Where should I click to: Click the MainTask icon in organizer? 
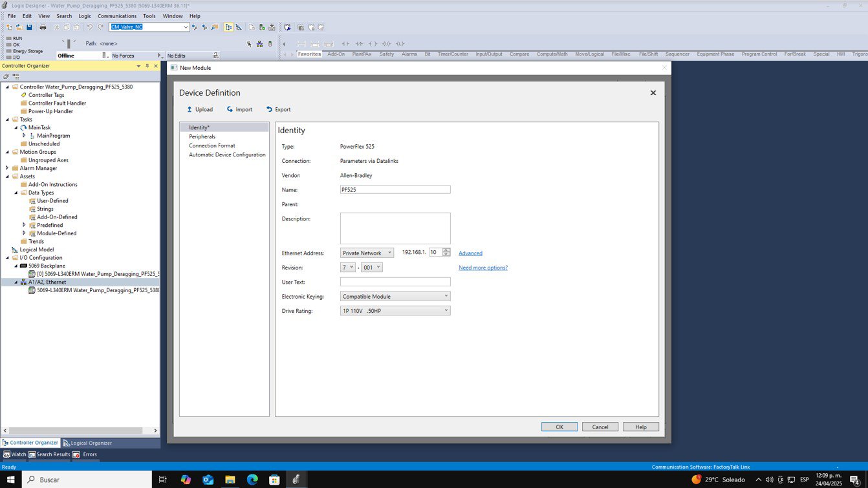tap(24, 127)
